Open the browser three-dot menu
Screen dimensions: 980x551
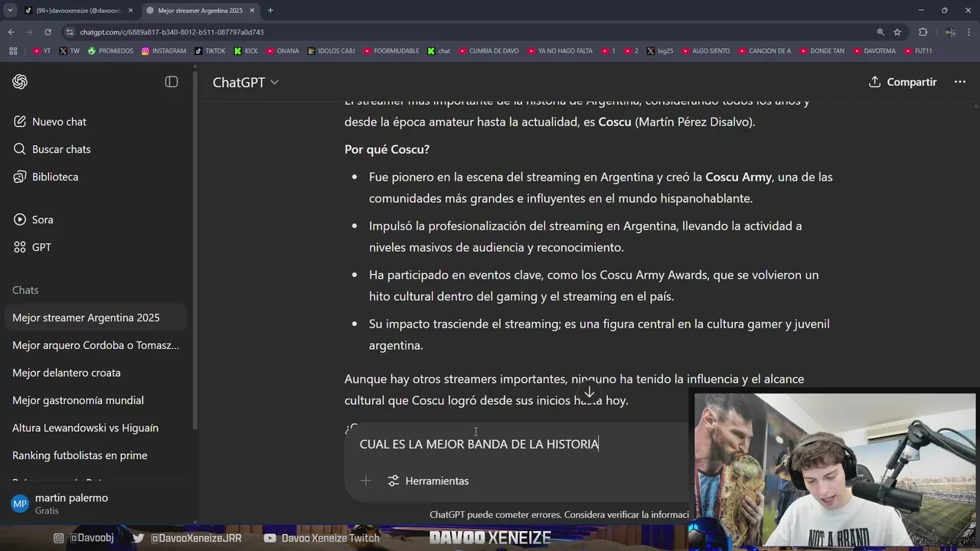[x=969, y=32]
